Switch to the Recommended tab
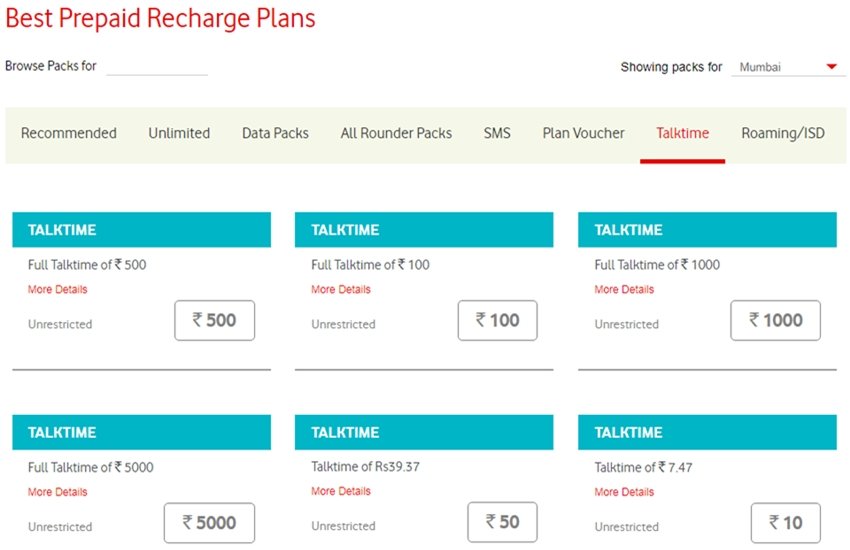 [69, 133]
